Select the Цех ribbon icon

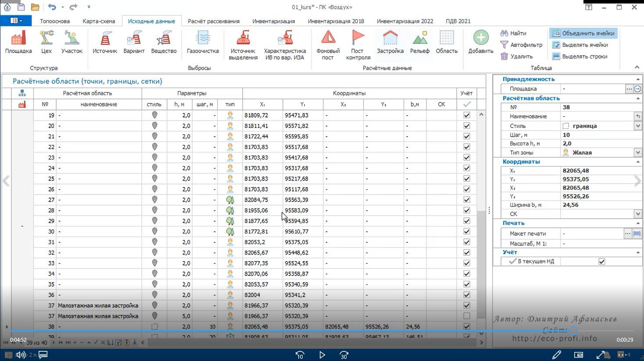[x=47, y=42]
